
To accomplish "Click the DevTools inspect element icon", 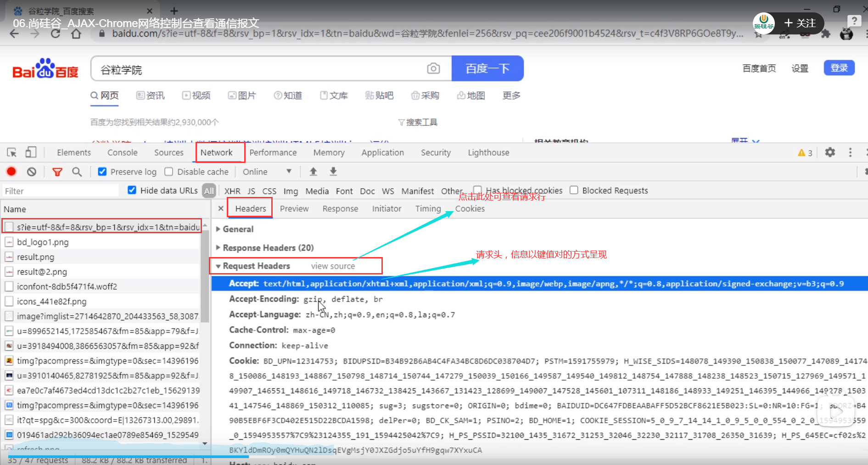I will (12, 152).
